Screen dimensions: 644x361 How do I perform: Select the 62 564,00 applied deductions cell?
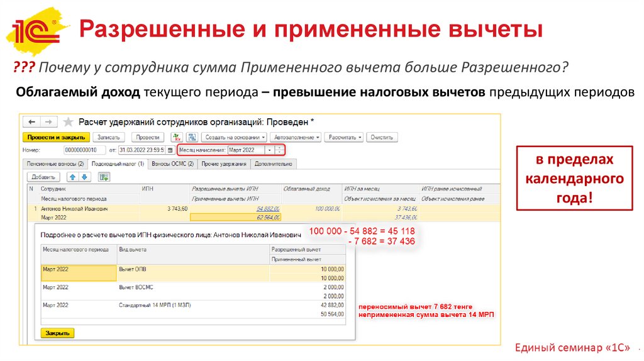point(235,217)
